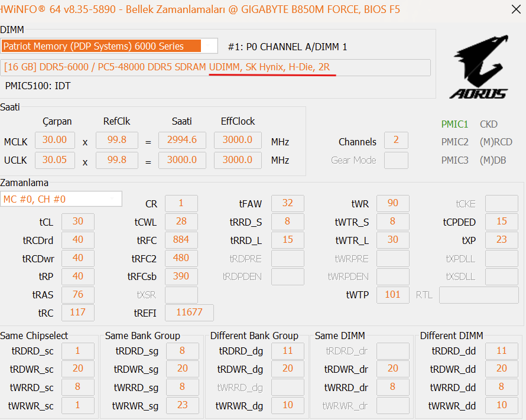Click the tRDWR_dr value 20
Screen dimensions: 526x420
tap(393, 369)
